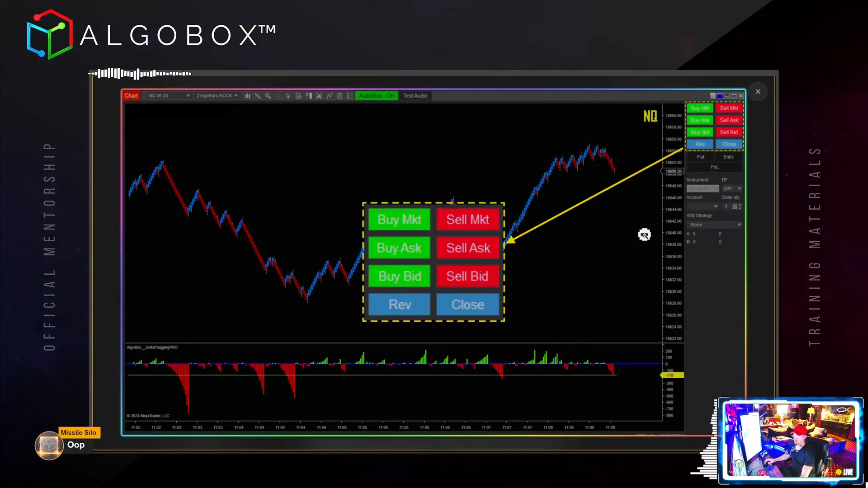868x488 pixels.
Task: Click Sell Mkt in Chart Trader panel
Action: pos(729,108)
